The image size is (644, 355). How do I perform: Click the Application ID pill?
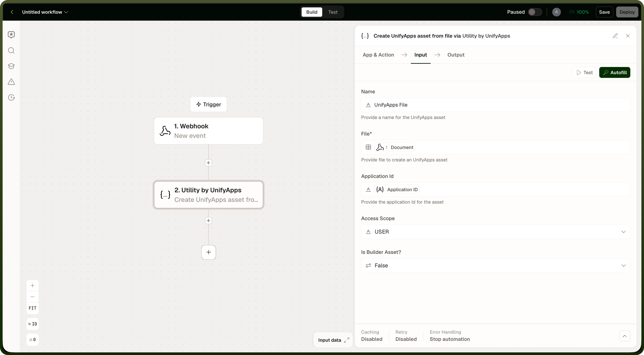[397, 189]
